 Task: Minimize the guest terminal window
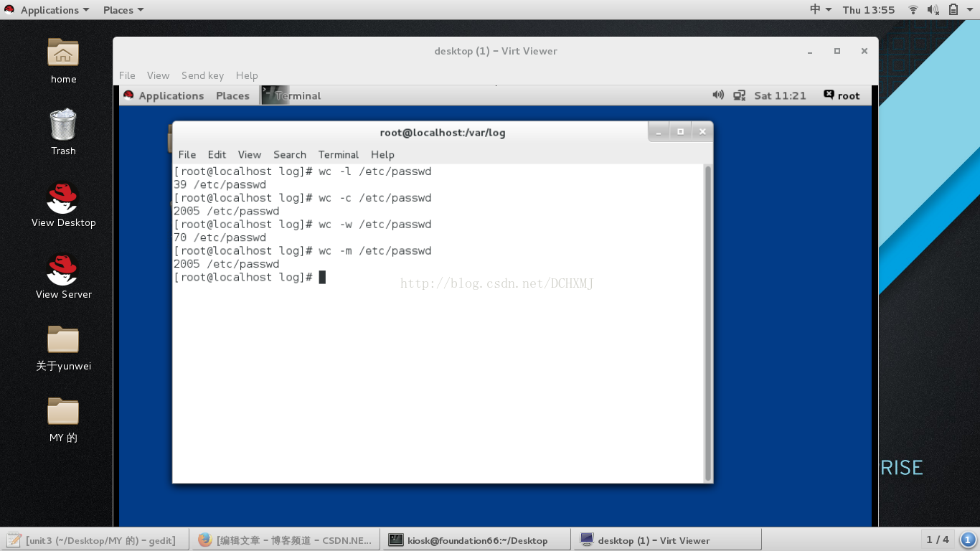click(659, 131)
